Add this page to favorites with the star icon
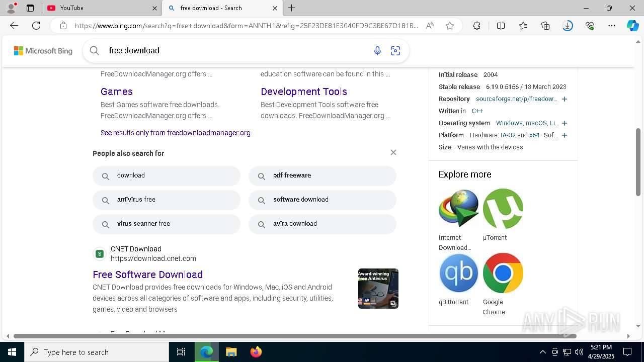This screenshot has height=362, width=644. [450, 26]
